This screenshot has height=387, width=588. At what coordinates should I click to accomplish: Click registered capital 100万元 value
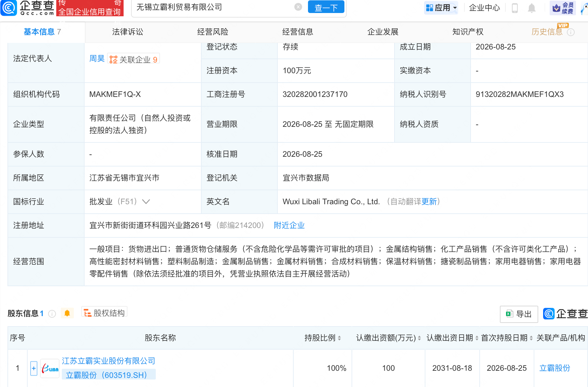(x=297, y=71)
